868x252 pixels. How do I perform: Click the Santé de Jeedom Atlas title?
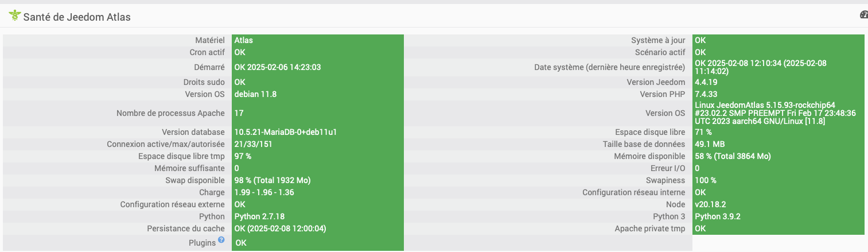click(x=77, y=17)
